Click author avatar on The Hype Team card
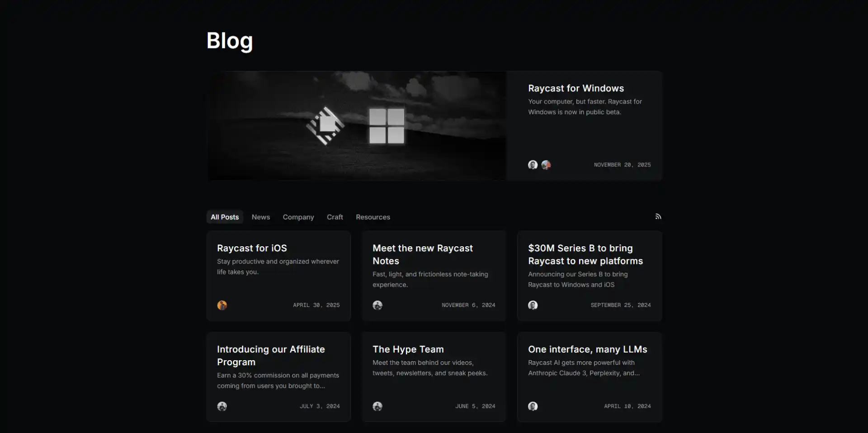868x433 pixels. point(377,406)
